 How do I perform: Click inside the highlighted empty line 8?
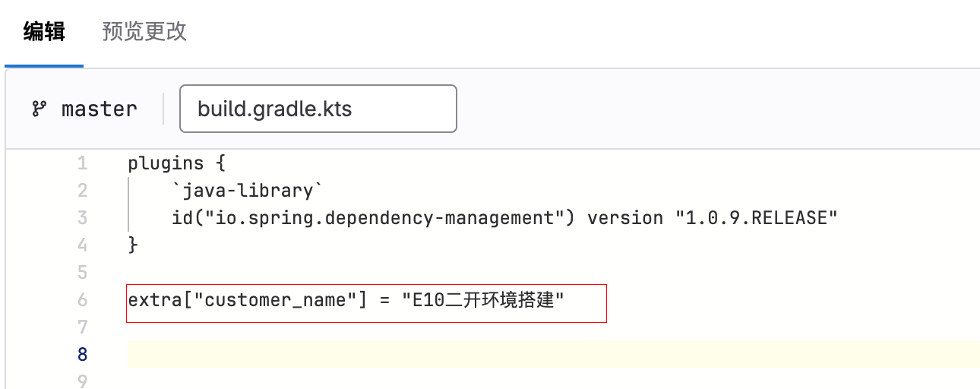coord(532,355)
